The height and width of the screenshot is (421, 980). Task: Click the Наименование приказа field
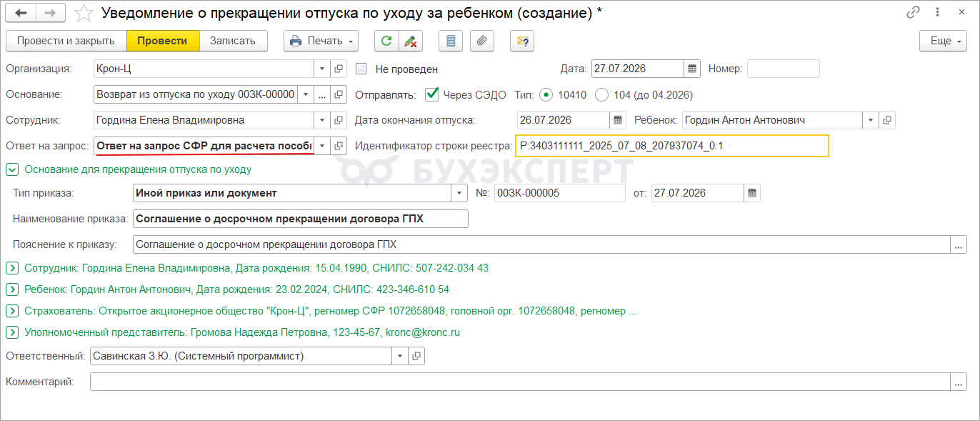pos(301,219)
